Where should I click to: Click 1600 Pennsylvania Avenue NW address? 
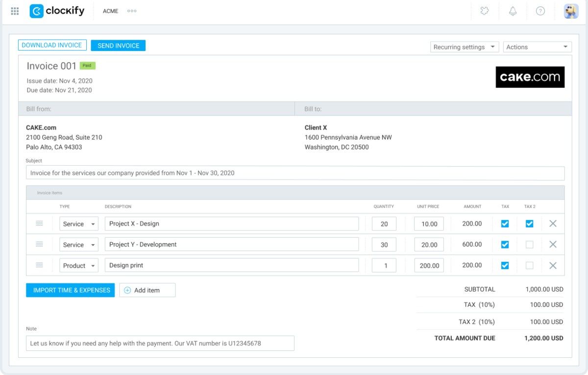tap(348, 138)
